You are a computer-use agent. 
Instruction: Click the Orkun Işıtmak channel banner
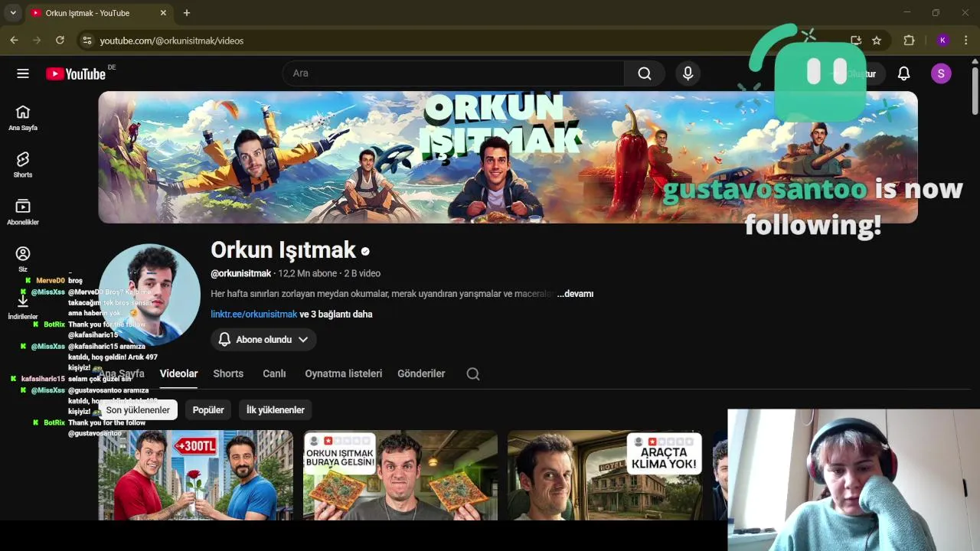click(x=508, y=158)
